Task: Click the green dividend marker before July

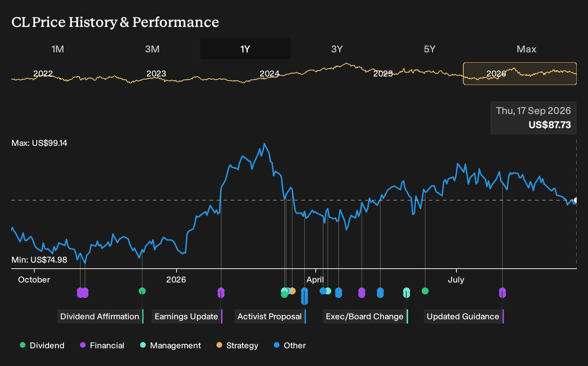Action: coord(425,291)
